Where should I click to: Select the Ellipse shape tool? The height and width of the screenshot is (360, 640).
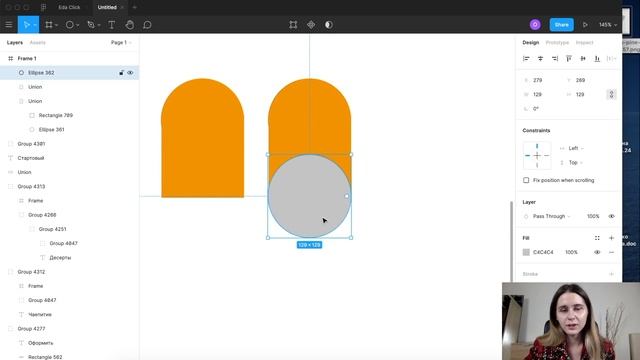[x=70, y=25]
